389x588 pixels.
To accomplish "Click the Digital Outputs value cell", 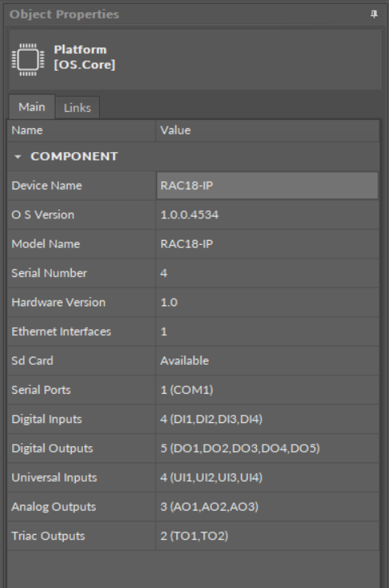I will click(267, 449).
